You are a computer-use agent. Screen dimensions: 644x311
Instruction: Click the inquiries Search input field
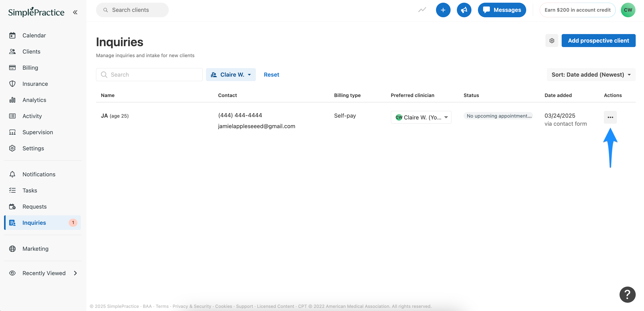pyautogui.click(x=149, y=75)
